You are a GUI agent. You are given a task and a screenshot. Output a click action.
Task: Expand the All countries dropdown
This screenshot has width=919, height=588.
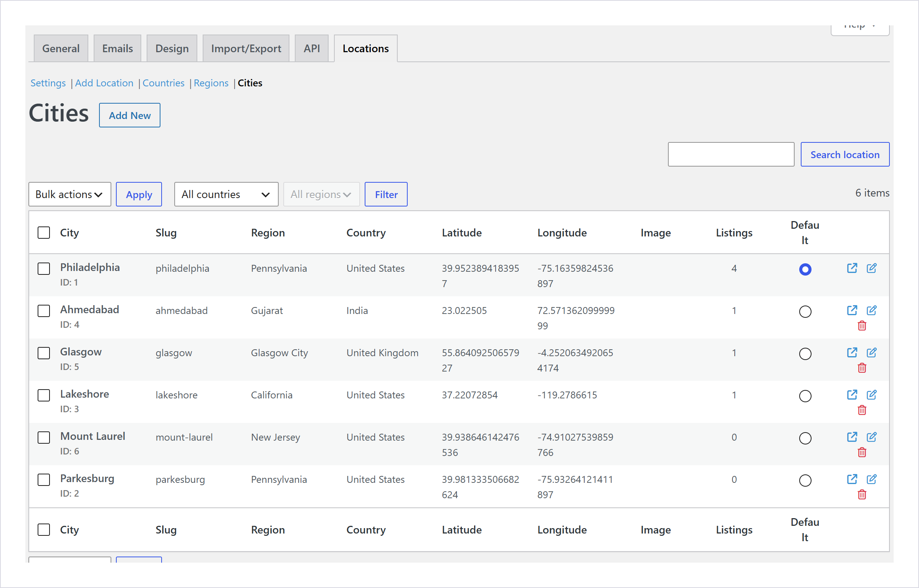click(226, 194)
